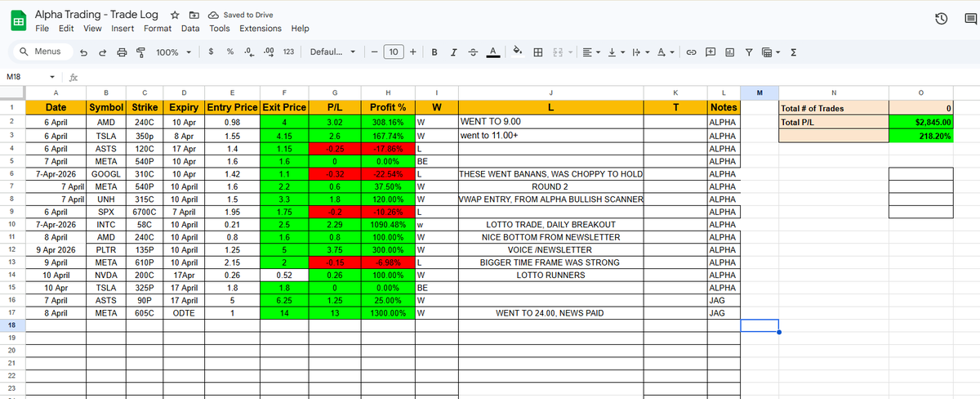Screen dimensions: 980x399
Task: Toggle bold formatting
Action: tap(434, 52)
